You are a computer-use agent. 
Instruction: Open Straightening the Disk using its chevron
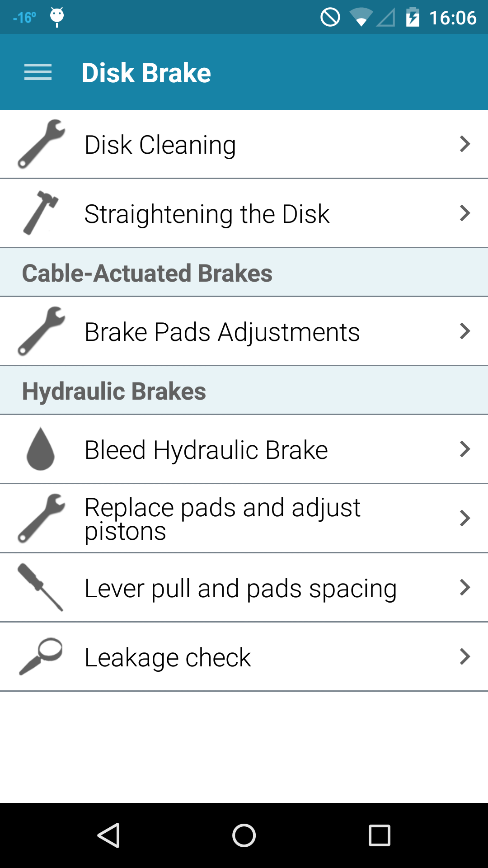click(465, 213)
